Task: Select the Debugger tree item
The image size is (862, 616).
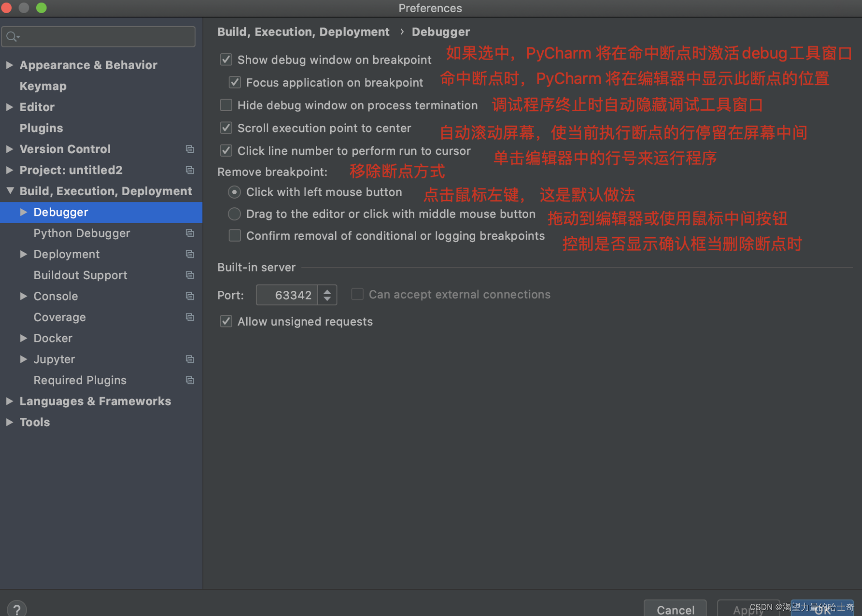Action: pos(101,212)
